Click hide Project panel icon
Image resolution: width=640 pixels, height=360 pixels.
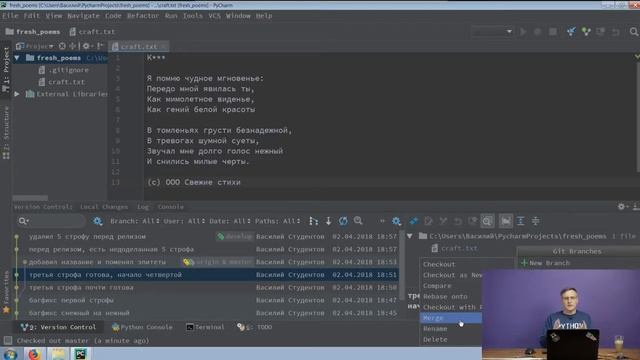point(100,46)
